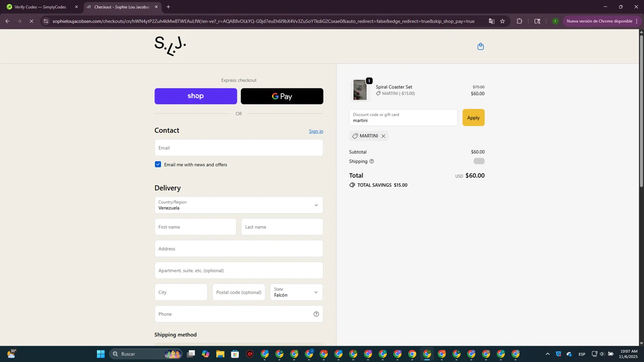Go back to the previous page
The width and height of the screenshot is (644, 362).
tap(7, 21)
